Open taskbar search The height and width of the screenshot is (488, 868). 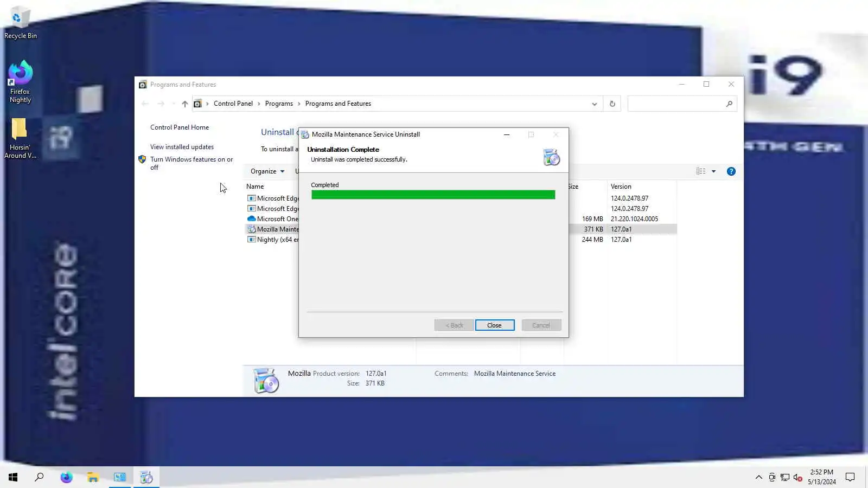(39, 477)
